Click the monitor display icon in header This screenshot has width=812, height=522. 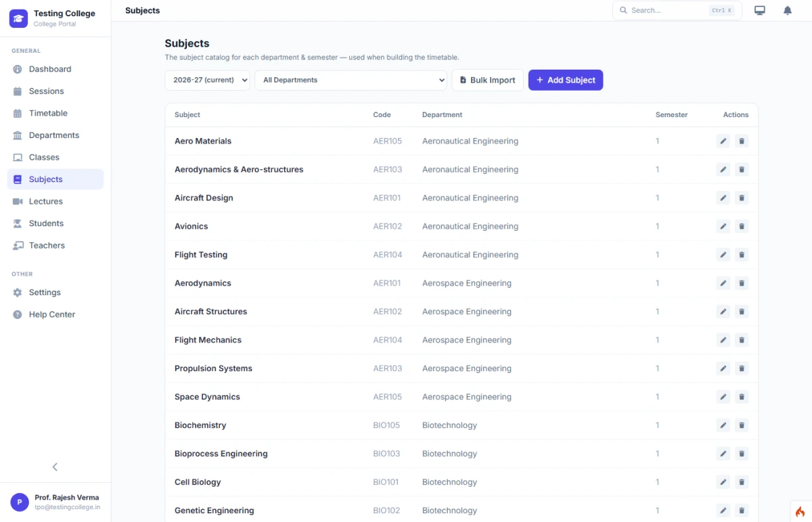tap(760, 10)
